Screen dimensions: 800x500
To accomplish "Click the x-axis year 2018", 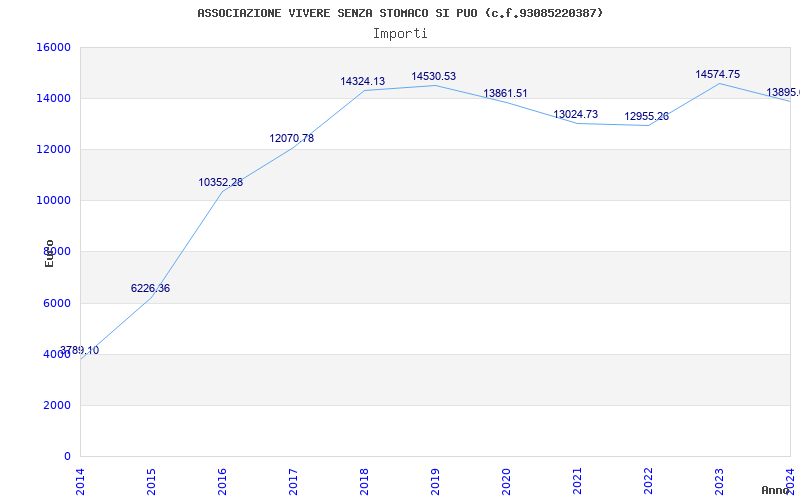I will [364, 481].
